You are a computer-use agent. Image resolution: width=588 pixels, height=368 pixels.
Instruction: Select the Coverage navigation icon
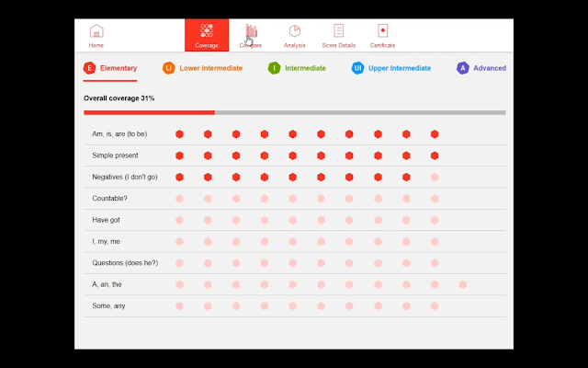207,31
